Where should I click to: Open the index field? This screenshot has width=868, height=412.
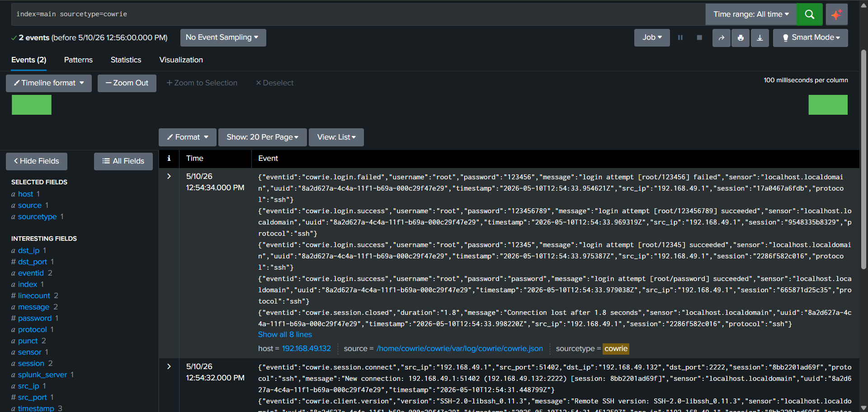tap(28, 285)
